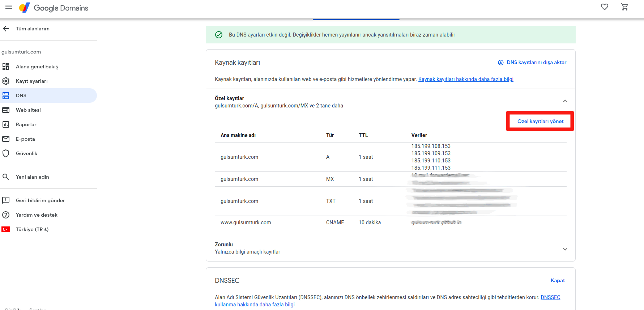Click the back arrow beside Tüm alanlarım
This screenshot has height=310, width=644.
click(6, 29)
